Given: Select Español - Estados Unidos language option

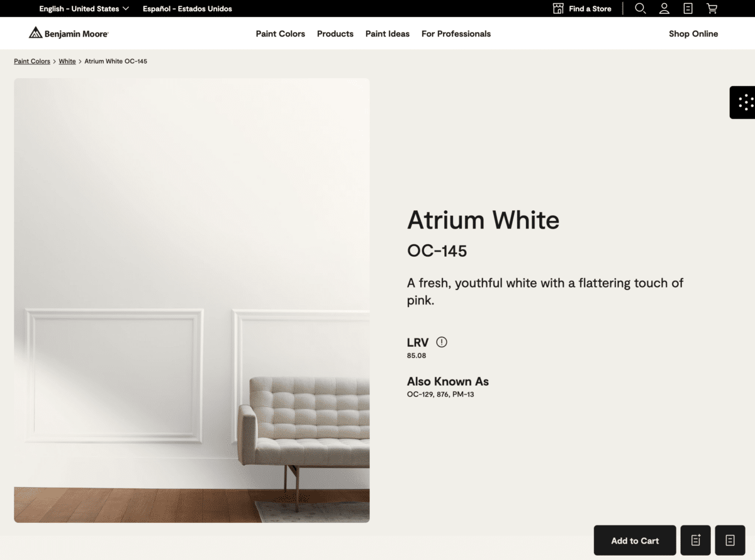Looking at the screenshot, I should 187,8.
